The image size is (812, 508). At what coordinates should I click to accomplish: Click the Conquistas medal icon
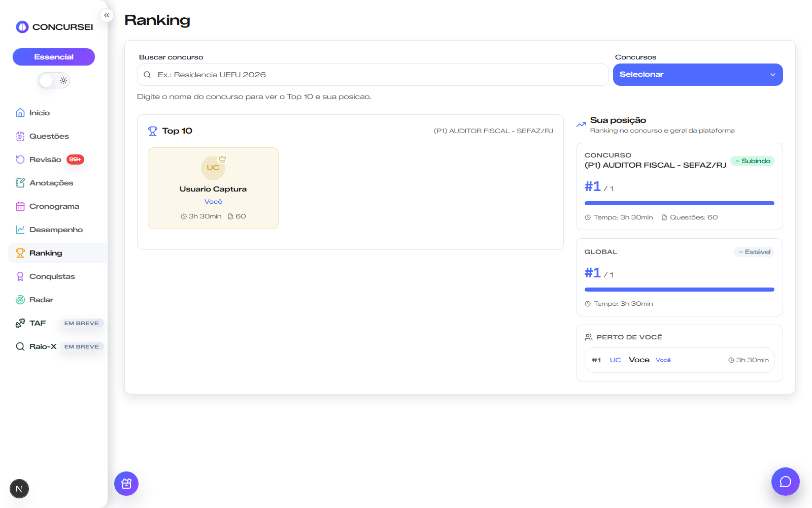(20, 276)
